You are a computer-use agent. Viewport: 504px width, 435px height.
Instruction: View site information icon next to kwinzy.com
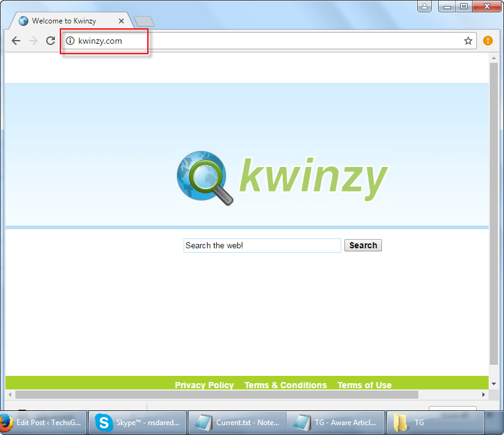pyautogui.click(x=70, y=41)
